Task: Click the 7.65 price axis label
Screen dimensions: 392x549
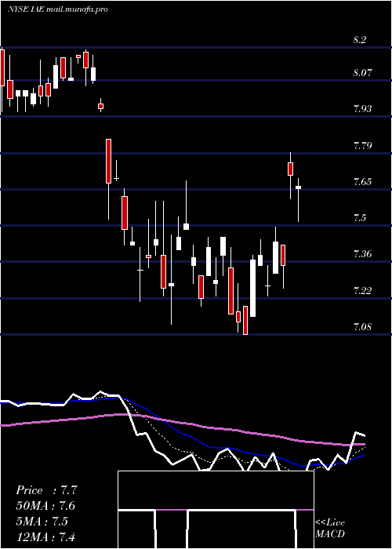Action: [x=362, y=182]
